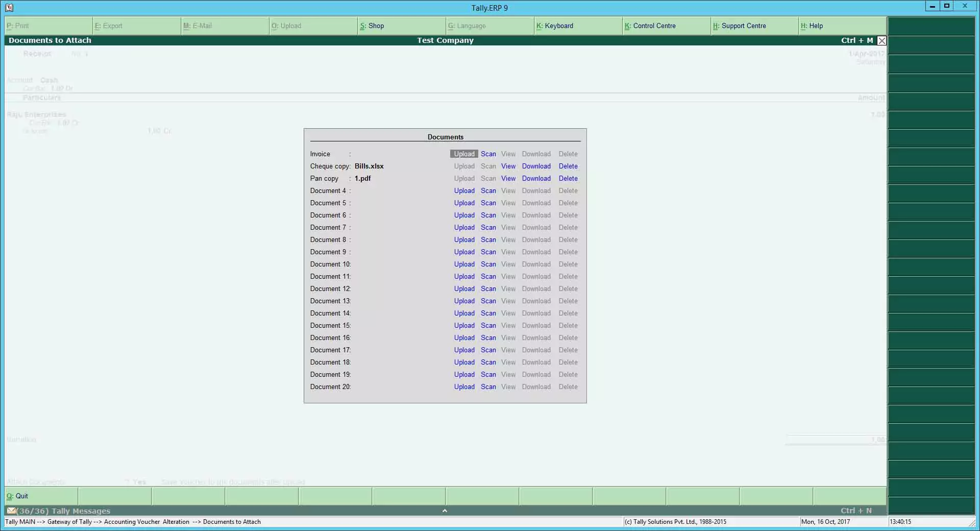980x531 pixels.
Task: Click the 13:40:15 clock in status bar
Action: tap(900, 522)
